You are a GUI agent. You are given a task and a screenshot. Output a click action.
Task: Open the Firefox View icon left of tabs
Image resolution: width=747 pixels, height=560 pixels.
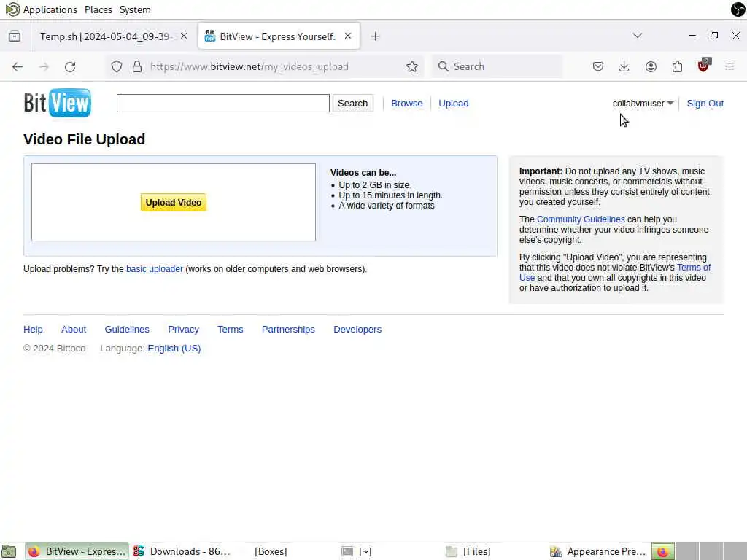coord(15,36)
